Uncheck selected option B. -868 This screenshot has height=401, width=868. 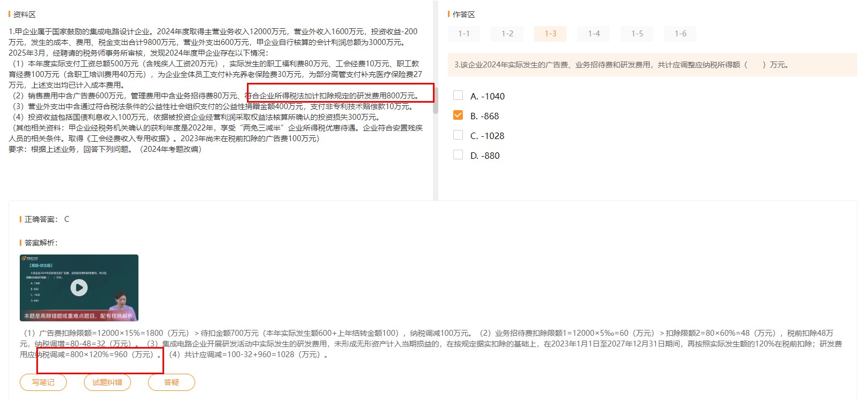[x=458, y=115]
